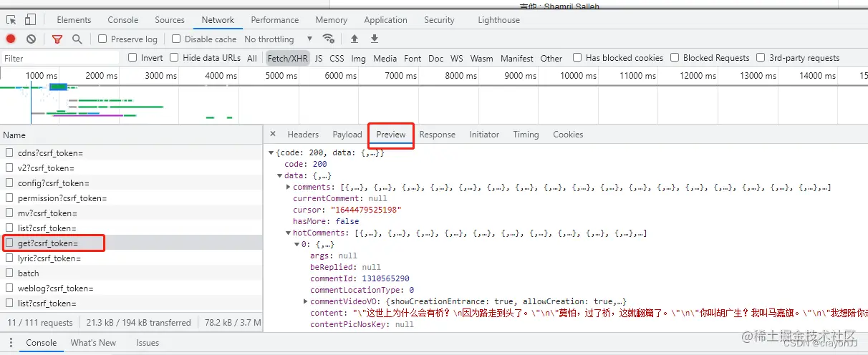Expand the comments array node
The height and width of the screenshot is (355, 868).
[x=289, y=188]
